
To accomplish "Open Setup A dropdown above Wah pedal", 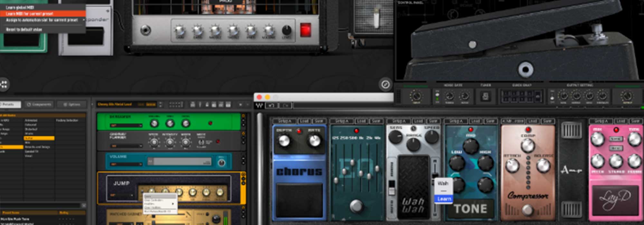I will pyautogui.click(x=399, y=121).
